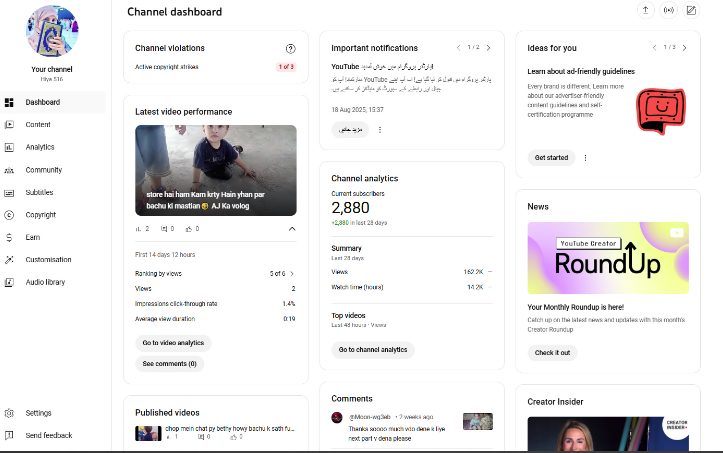
Task: Click the Go live broadcast icon
Action: pyautogui.click(x=669, y=10)
